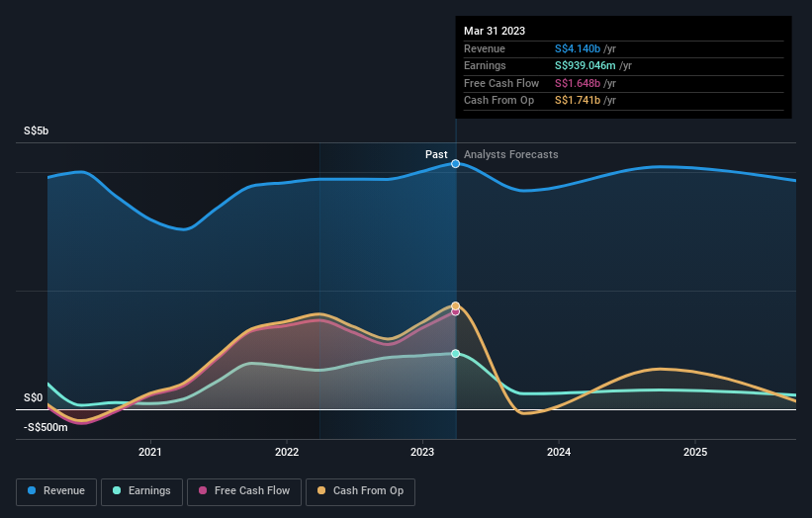Click the pink Free Cash Flow data point
The image size is (812, 518).
pos(455,312)
